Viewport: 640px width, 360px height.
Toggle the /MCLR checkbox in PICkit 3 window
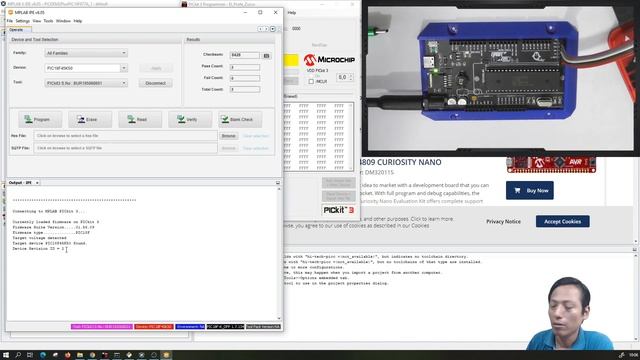[x=311, y=82]
